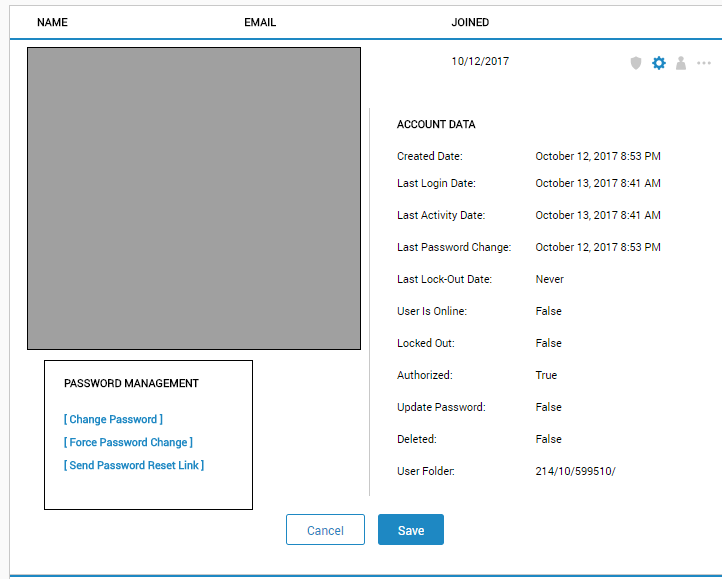The image size is (722, 579).
Task: Click the Locked Out label
Action: click(x=425, y=343)
